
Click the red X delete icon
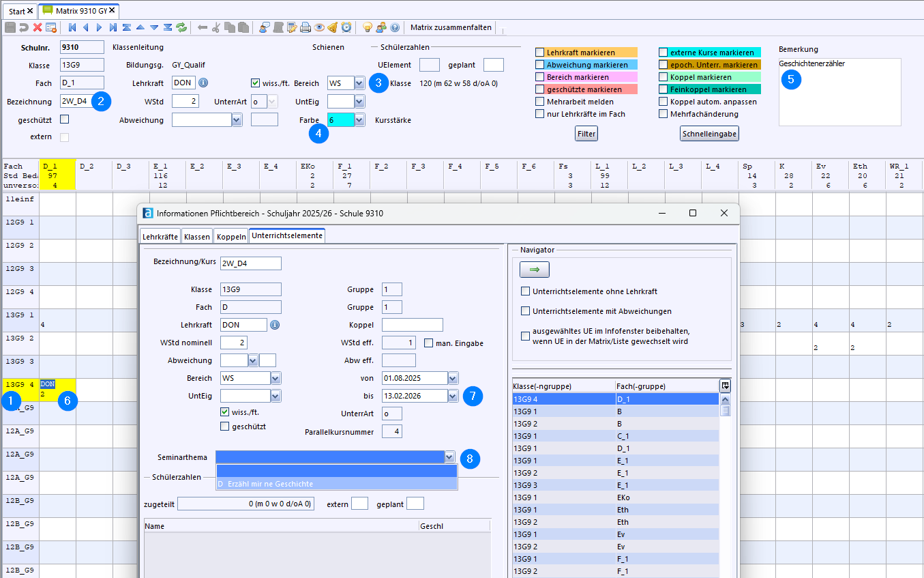point(38,27)
